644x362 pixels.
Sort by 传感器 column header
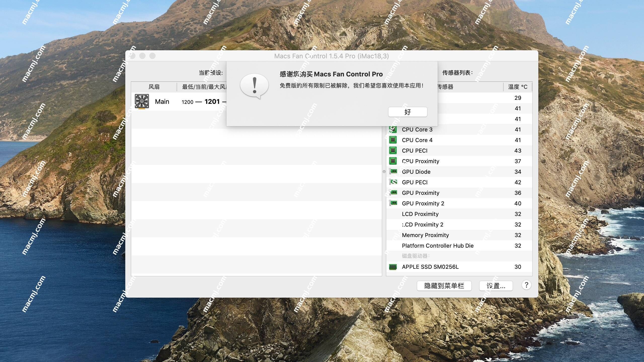pos(470,87)
